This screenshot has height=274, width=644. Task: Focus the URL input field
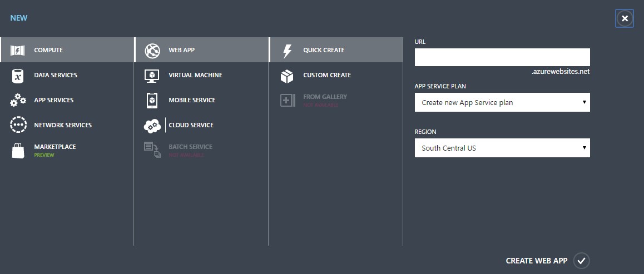[x=502, y=57]
